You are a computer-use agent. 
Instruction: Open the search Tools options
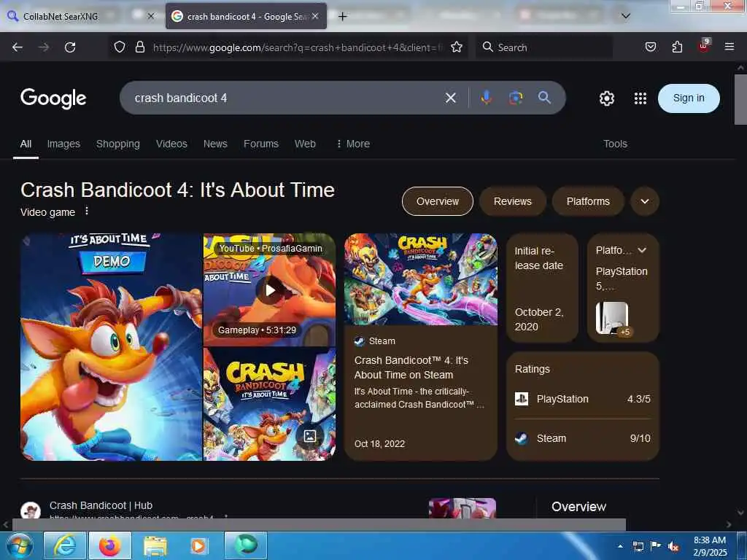615,144
